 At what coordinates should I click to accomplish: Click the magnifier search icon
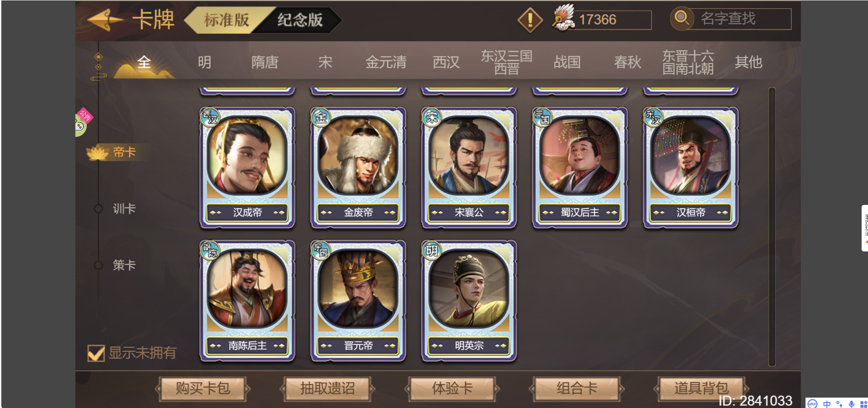click(682, 18)
